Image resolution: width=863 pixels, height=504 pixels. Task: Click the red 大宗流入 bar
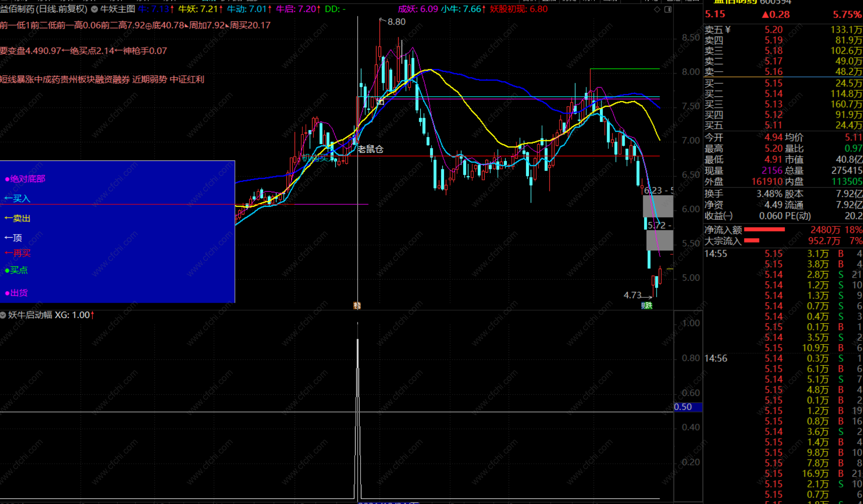tap(752, 241)
